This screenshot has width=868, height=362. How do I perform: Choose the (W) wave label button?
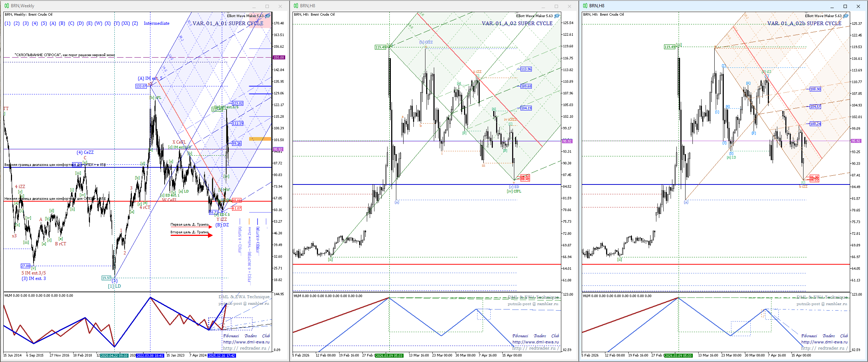[98, 23]
